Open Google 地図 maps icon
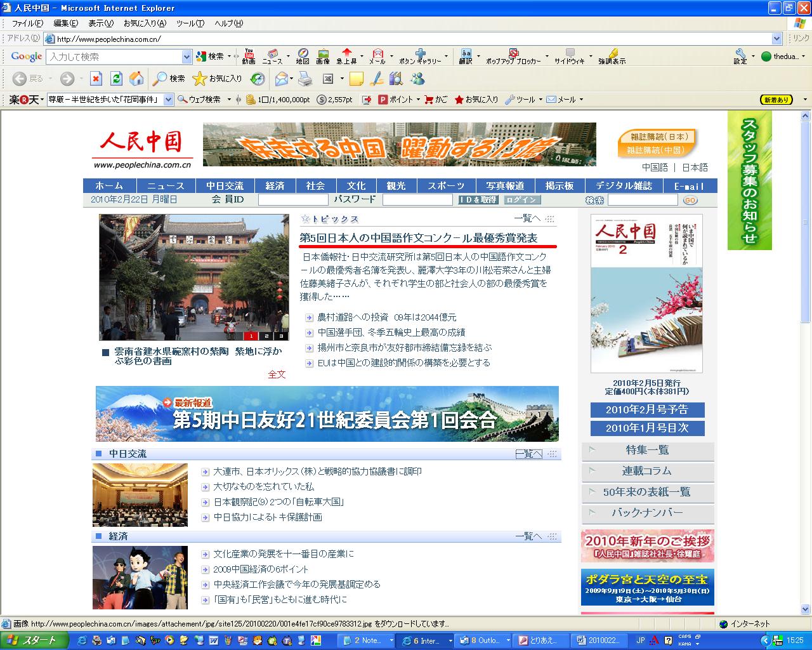This screenshot has width=812, height=650. (303, 56)
